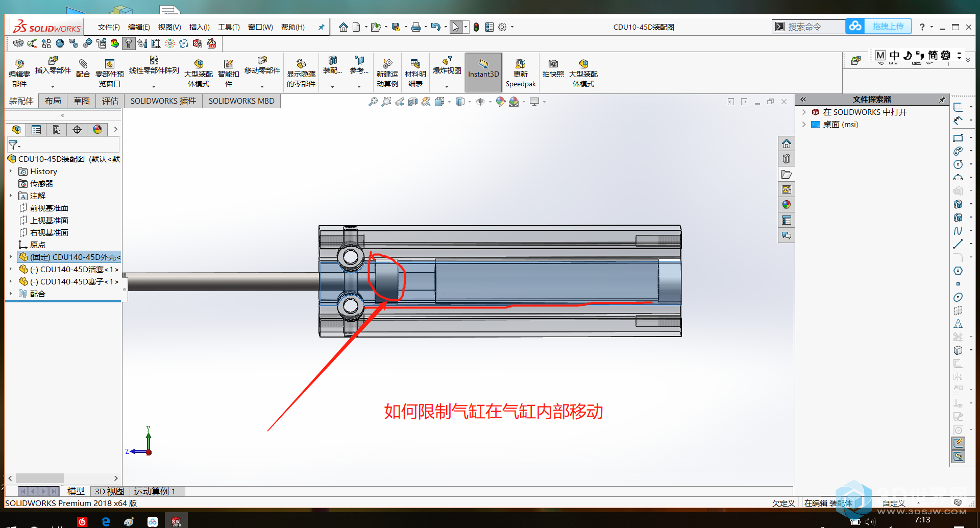Click Smart Fasteners icon (智能扣件)

229,73
